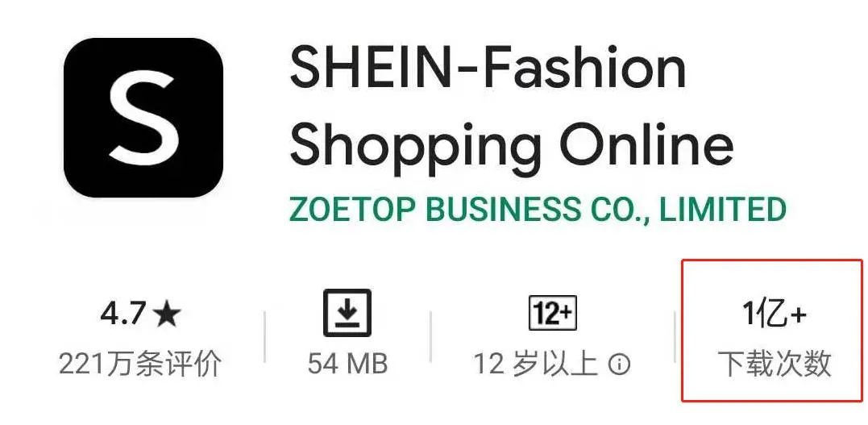Click the 下载次数 downloads label

click(x=775, y=364)
